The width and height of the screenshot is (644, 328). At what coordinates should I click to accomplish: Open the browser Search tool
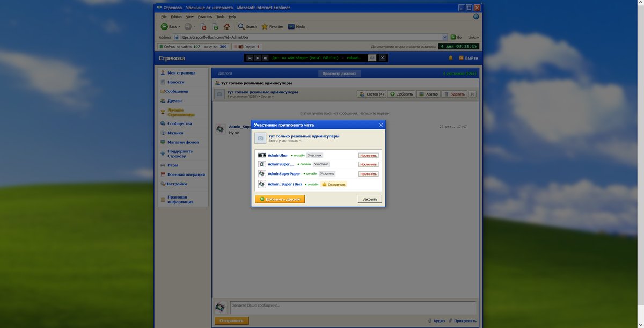[247, 26]
